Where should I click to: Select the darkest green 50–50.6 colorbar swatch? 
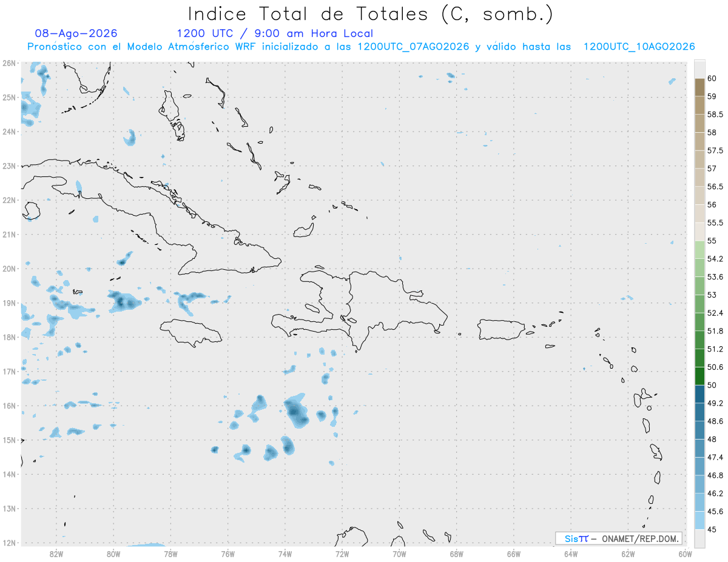699,376
